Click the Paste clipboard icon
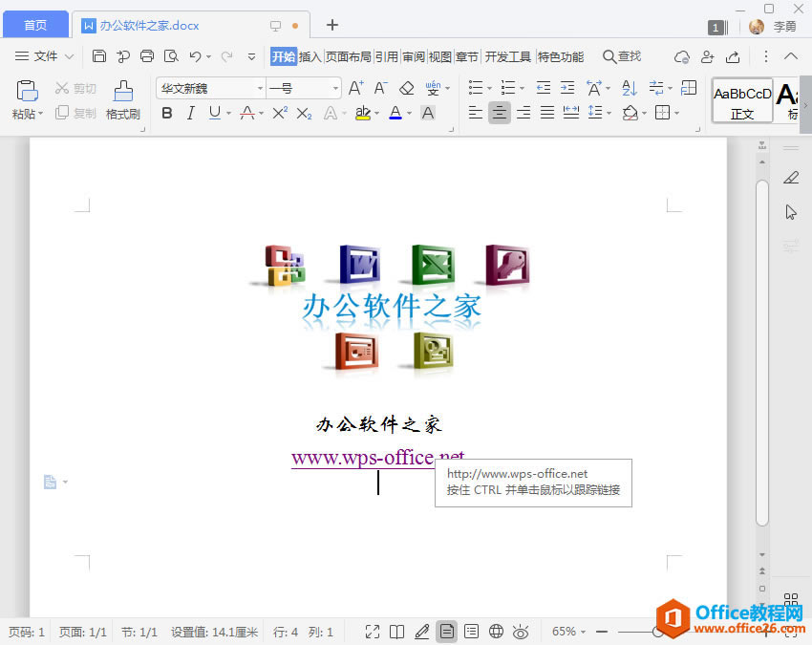The image size is (812, 645). 27,91
